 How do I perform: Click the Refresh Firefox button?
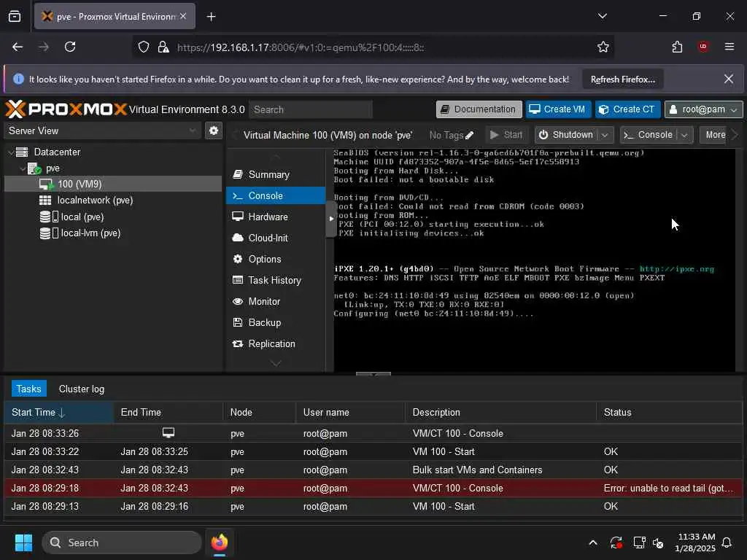(x=623, y=79)
